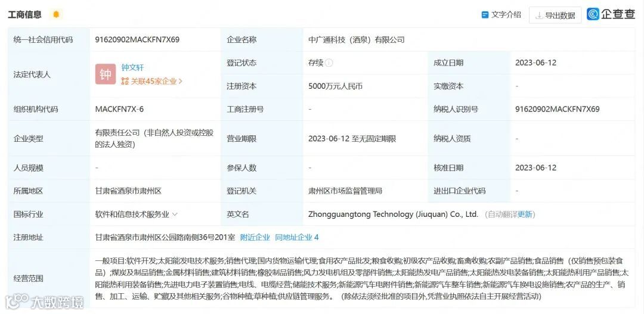The image size is (644, 314).
Task: Click the 经营范围 business scope paragraph
Action: [x=362, y=278]
